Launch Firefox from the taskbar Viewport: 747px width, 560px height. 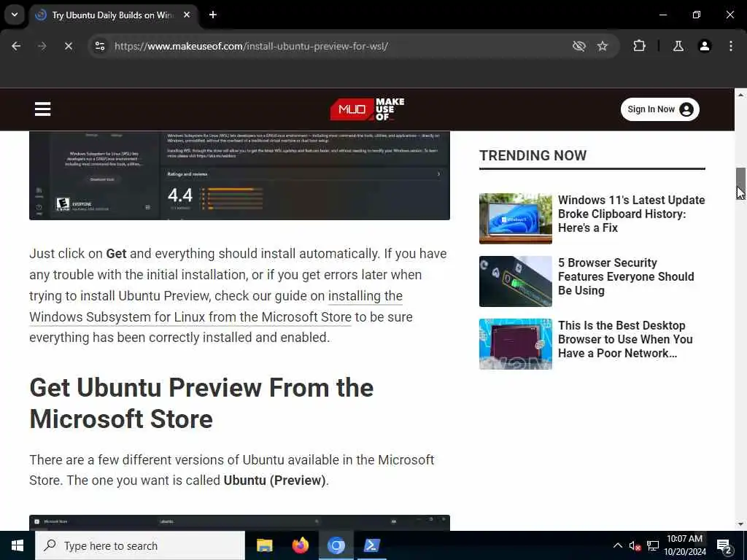click(x=300, y=545)
